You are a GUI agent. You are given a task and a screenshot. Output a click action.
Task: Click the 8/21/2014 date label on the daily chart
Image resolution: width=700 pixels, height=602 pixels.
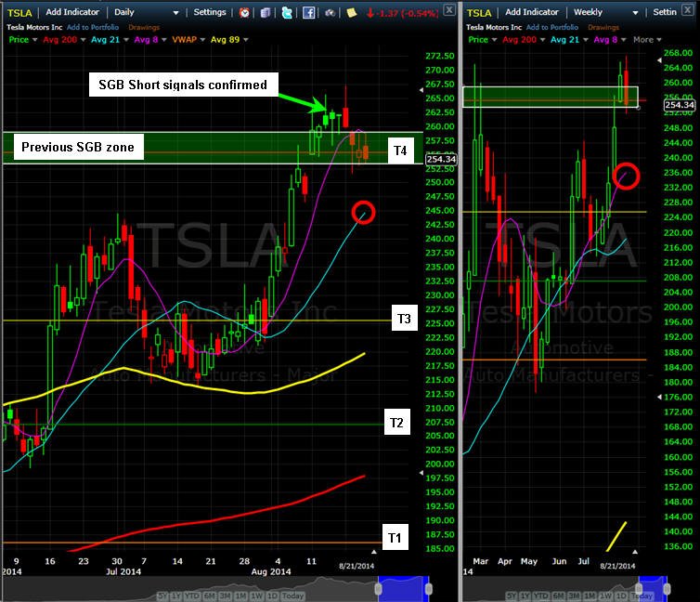(356, 566)
